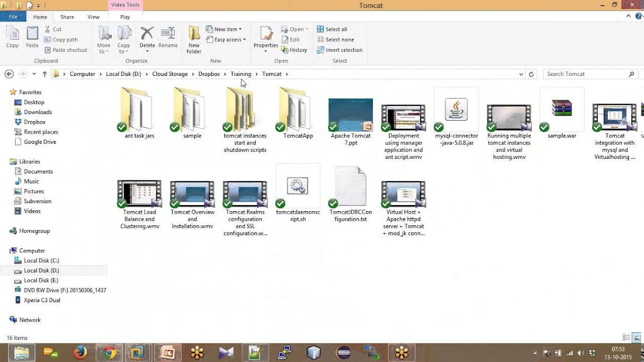Click Computer in the address breadcrumb
This screenshot has height=362, width=644.
click(x=83, y=74)
